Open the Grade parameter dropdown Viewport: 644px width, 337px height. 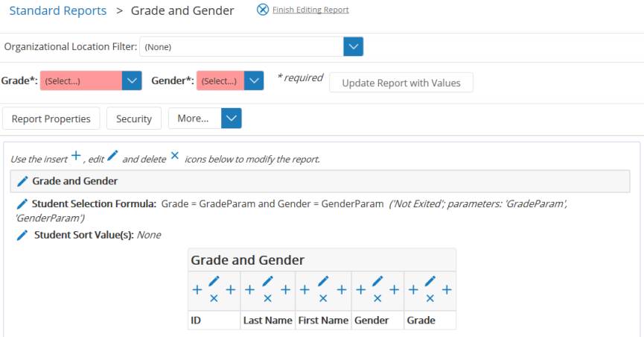pos(132,81)
